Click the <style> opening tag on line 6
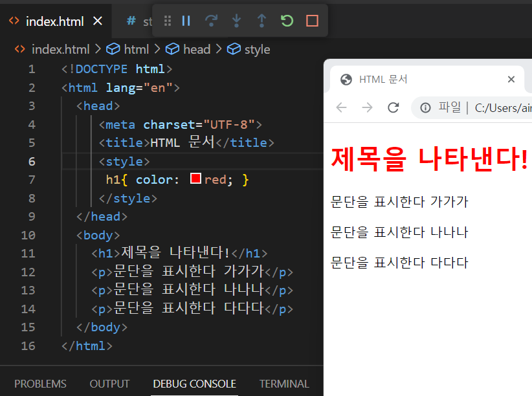The height and width of the screenshot is (396, 532). tap(124, 162)
